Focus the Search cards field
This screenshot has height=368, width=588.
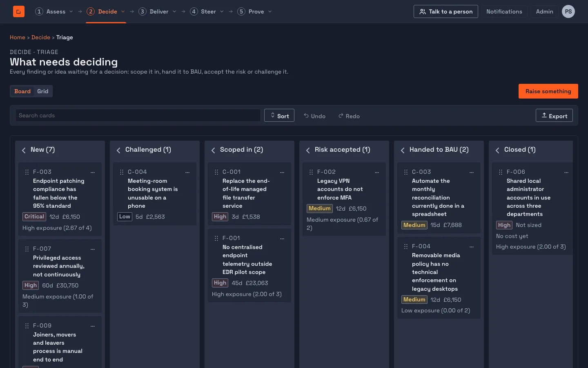138,115
